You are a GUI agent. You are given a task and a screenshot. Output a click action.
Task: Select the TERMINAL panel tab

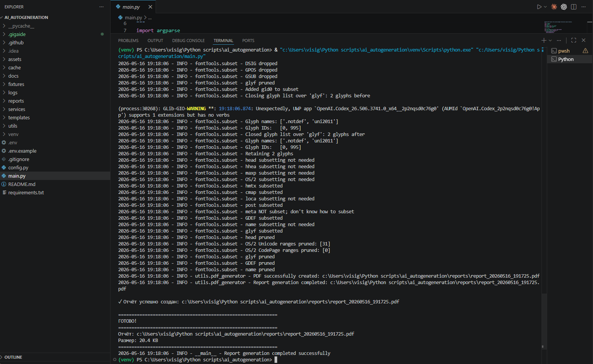tap(223, 41)
